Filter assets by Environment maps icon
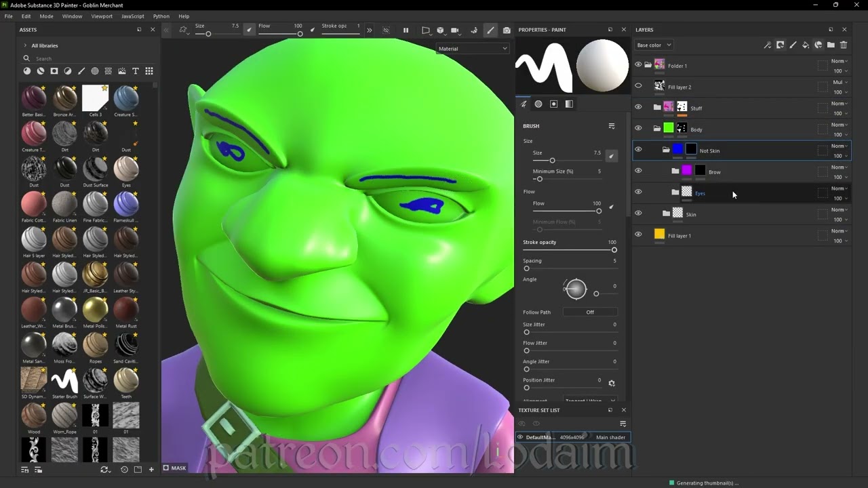868x488 pixels. coord(122,71)
